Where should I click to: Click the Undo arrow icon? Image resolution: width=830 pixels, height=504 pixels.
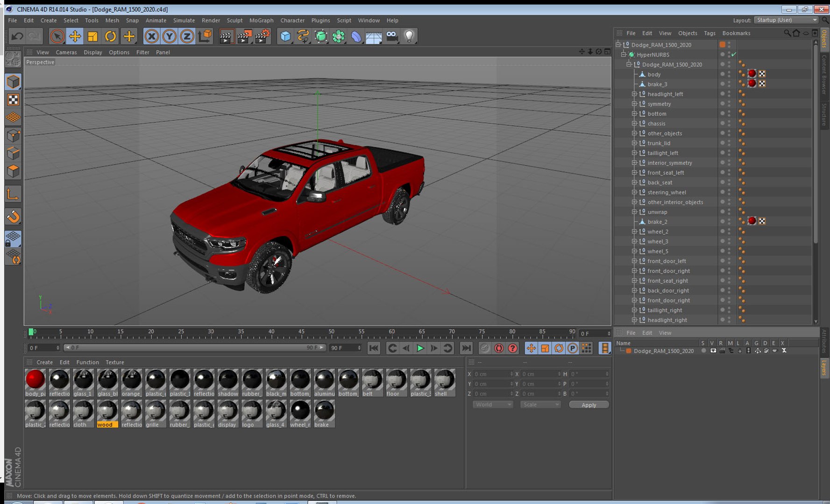click(x=17, y=36)
